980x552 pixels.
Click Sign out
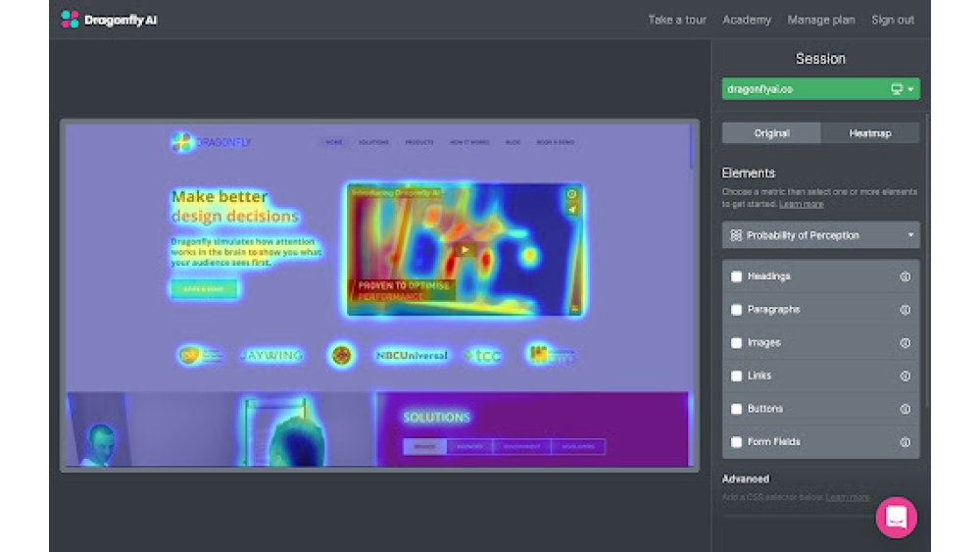coord(893,20)
